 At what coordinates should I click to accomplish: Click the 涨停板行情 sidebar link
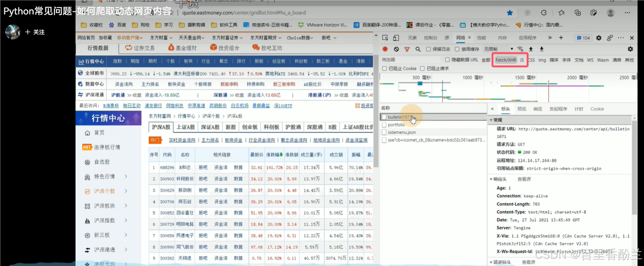click(x=107, y=147)
